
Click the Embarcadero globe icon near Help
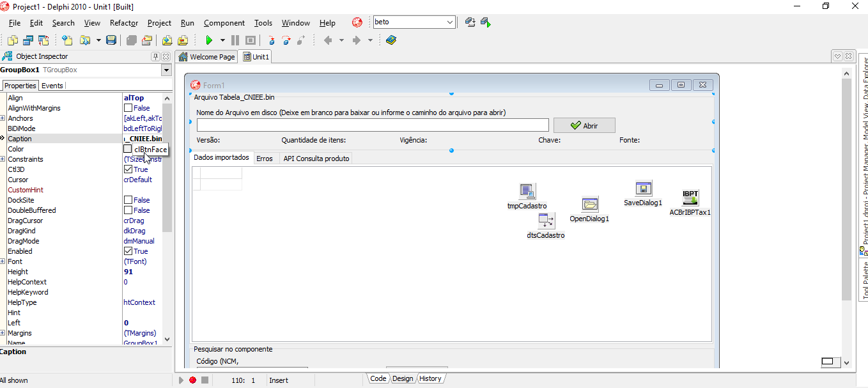[357, 22]
